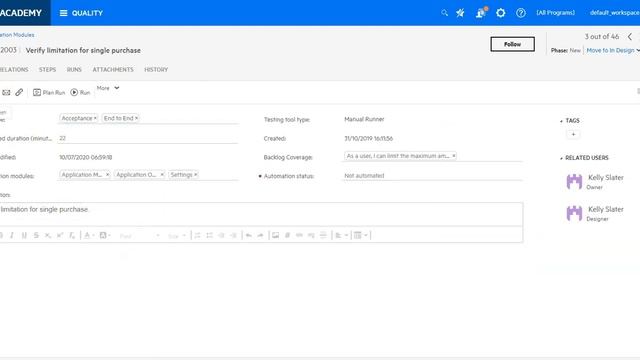Switch to the HISTORY tab
The width and height of the screenshot is (640, 360).
click(x=156, y=70)
